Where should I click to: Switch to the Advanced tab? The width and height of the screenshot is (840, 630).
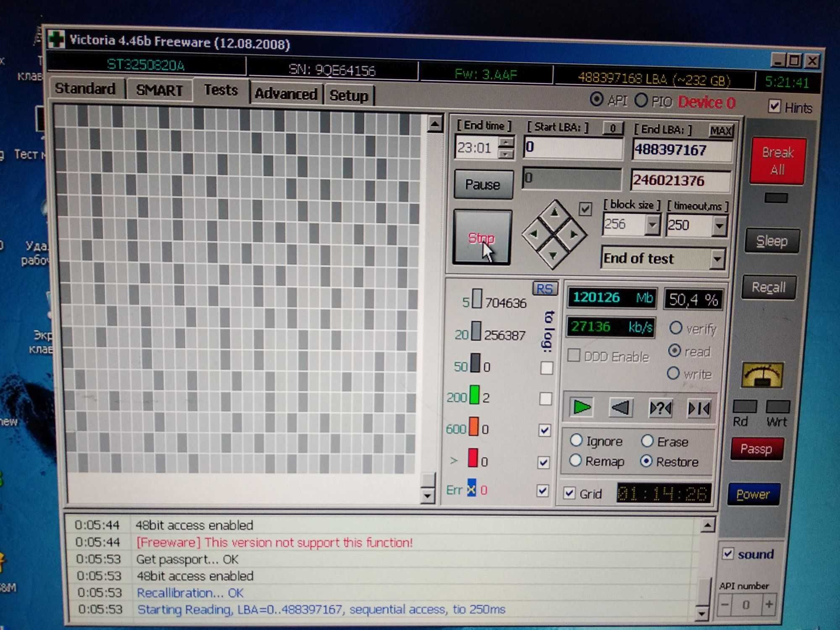[x=286, y=94]
